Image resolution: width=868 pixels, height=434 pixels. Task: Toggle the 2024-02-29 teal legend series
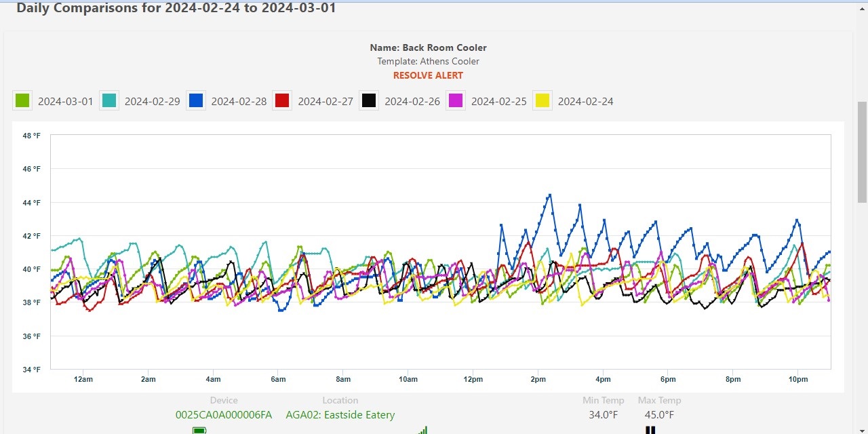[109, 101]
